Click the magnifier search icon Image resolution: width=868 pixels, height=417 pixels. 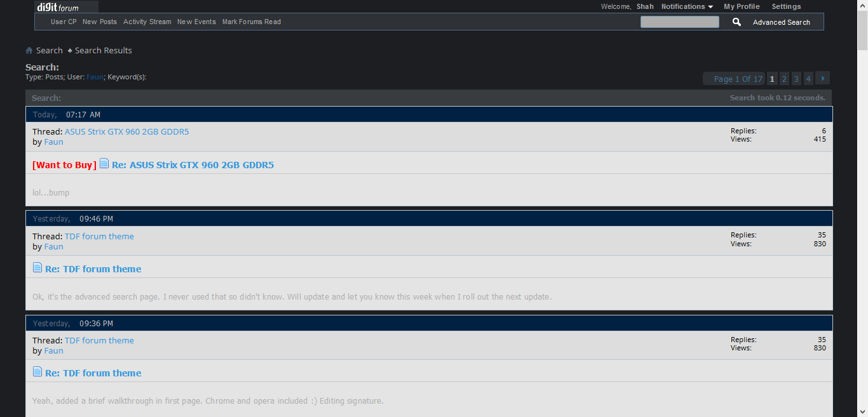click(736, 22)
